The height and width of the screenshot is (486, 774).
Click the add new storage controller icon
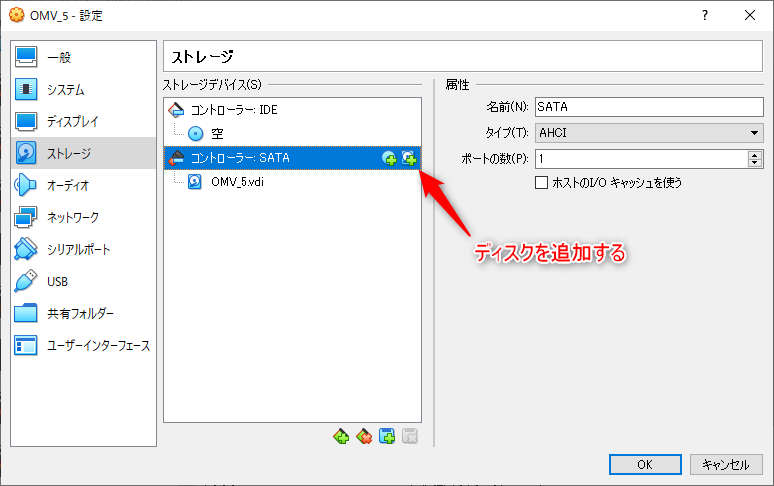tap(342, 436)
